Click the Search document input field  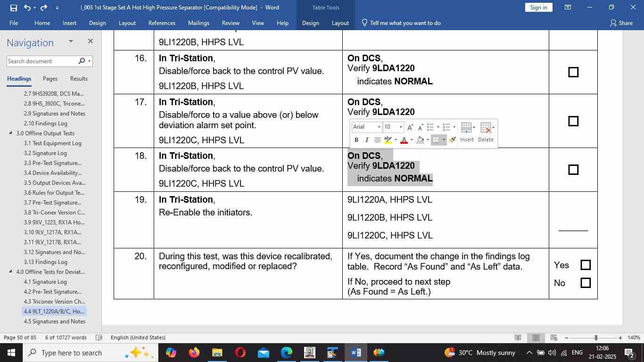click(x=41, y=61)
